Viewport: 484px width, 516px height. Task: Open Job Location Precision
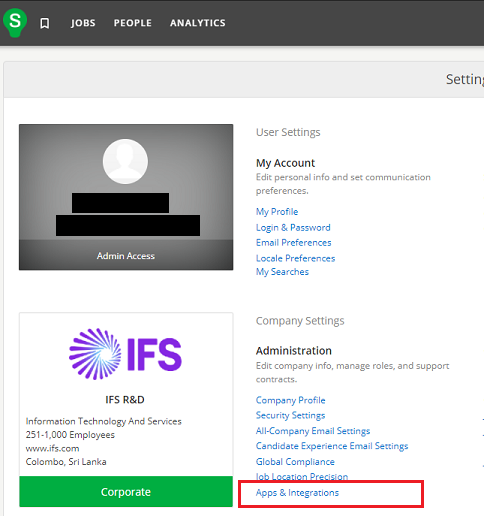(302, 476)
